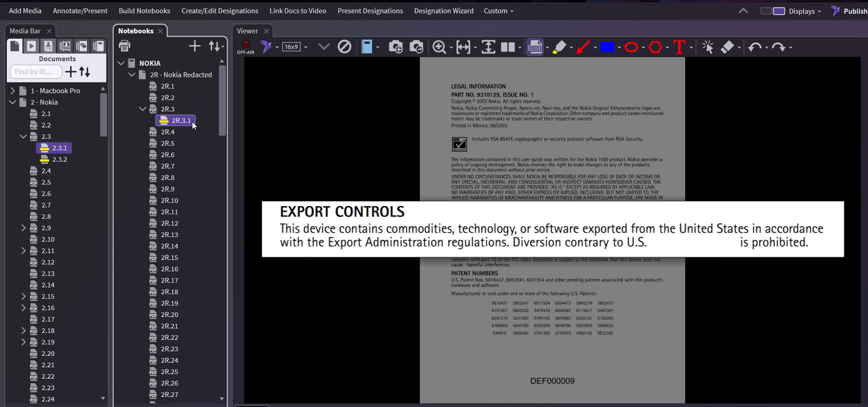Image resolution: width=868 pixels, height=407 pixels.
Task: Click the Publish button
Action: [x=849, y=11]
